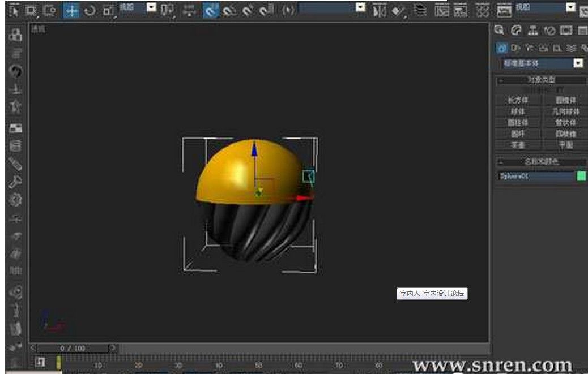Toggle window/crossing selection mode

(x=49, y=11)
